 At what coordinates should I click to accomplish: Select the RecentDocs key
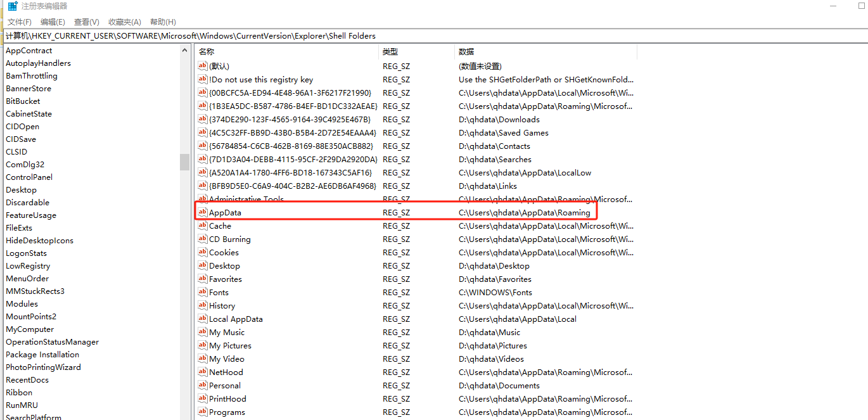[x=27, y=380]
